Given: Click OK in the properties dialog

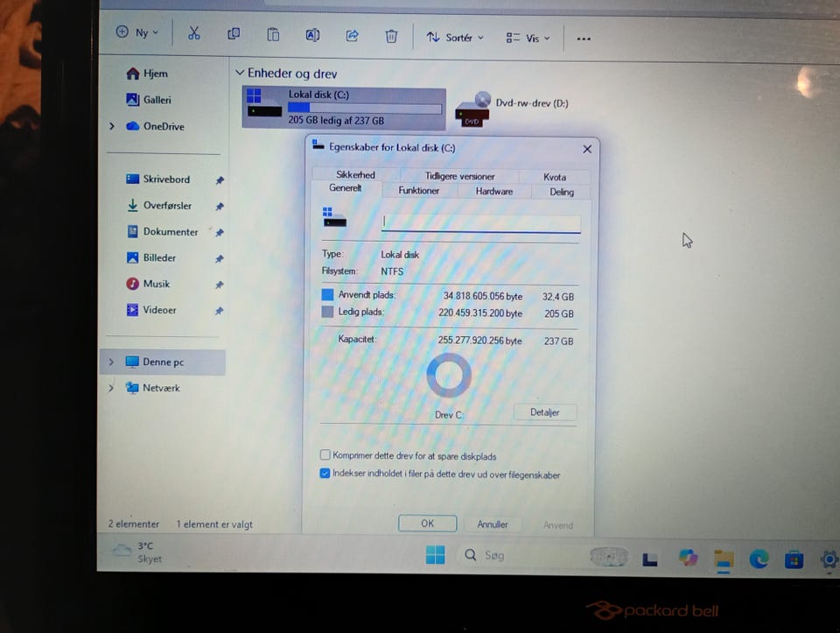Looking at the screenshot, I should coord(428,524).
